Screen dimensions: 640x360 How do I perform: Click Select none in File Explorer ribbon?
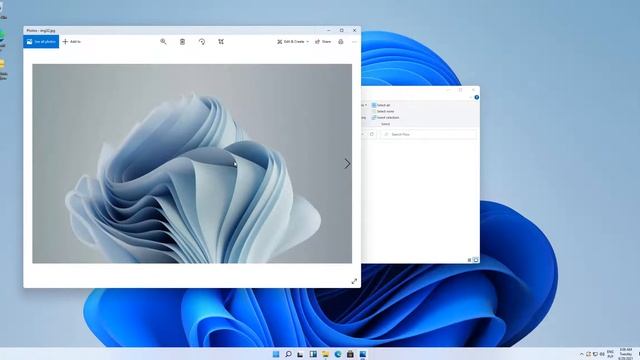383,111
